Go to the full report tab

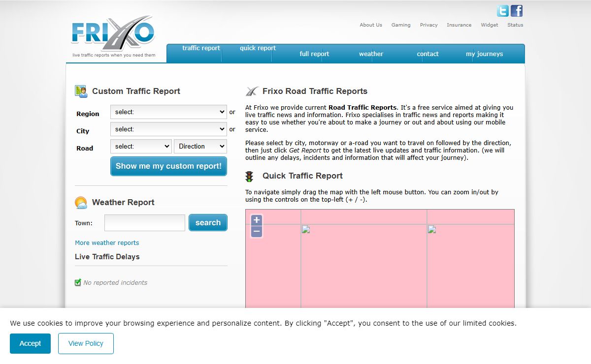pyautogui.click(x=314, y=54)
